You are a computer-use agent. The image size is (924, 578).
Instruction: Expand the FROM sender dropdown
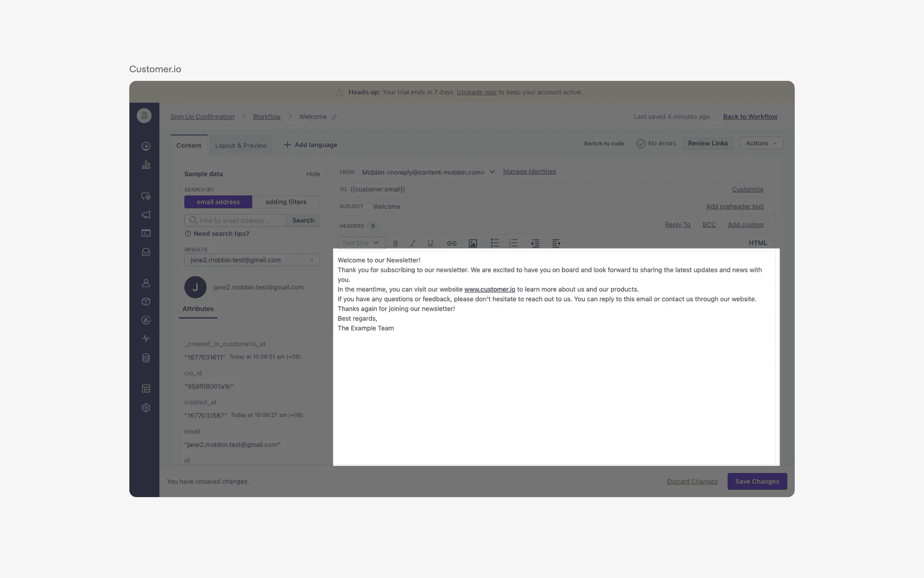coord(492,172)
